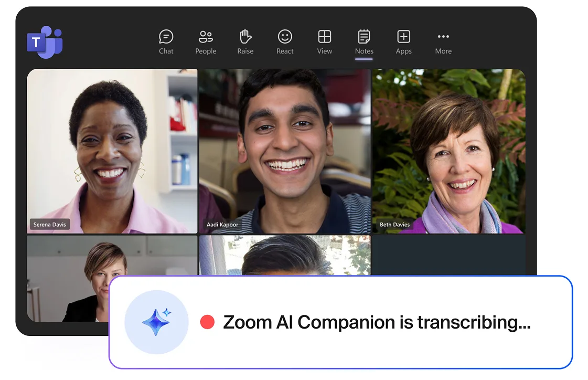Screen dimensions: 588x380
Task: Open the Apps menu
Action: [x=403, y=42]
